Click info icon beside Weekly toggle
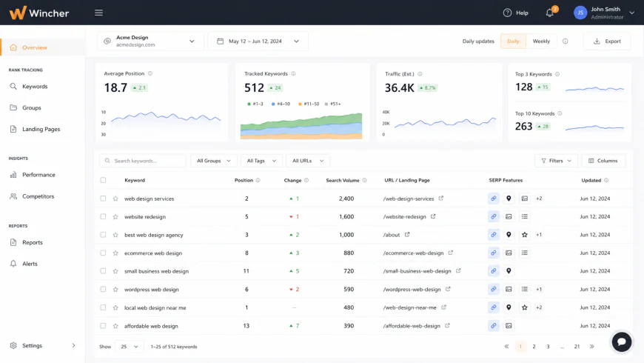 coord(565,41)
